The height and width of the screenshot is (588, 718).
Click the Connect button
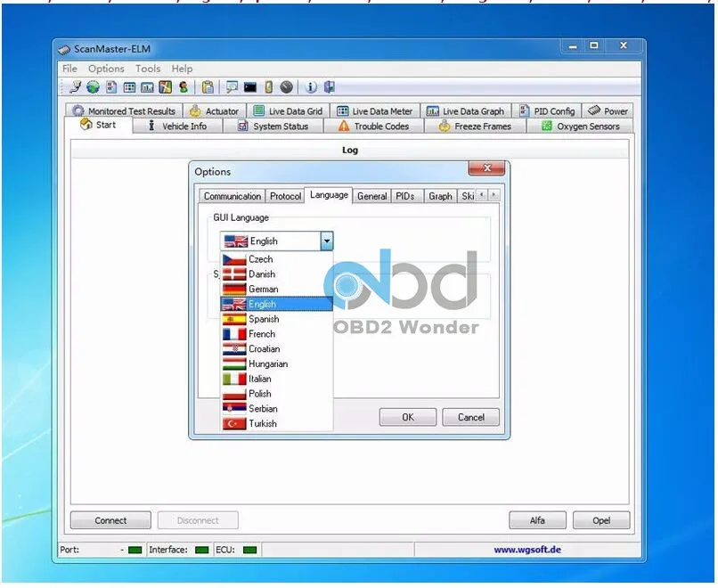110,520
